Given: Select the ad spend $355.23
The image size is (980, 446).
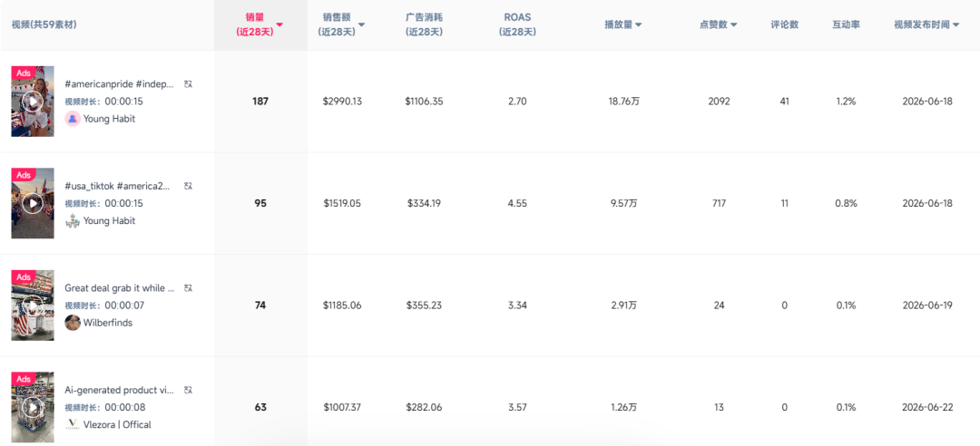Looking at the screenshot, I should [424, 305].
